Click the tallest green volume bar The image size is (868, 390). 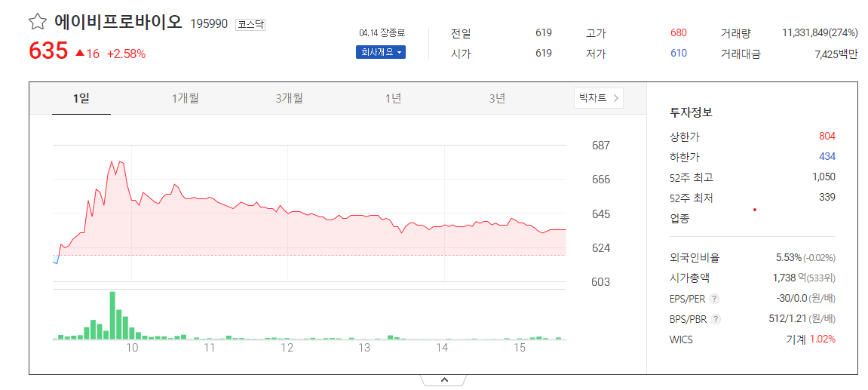(112, 315)
